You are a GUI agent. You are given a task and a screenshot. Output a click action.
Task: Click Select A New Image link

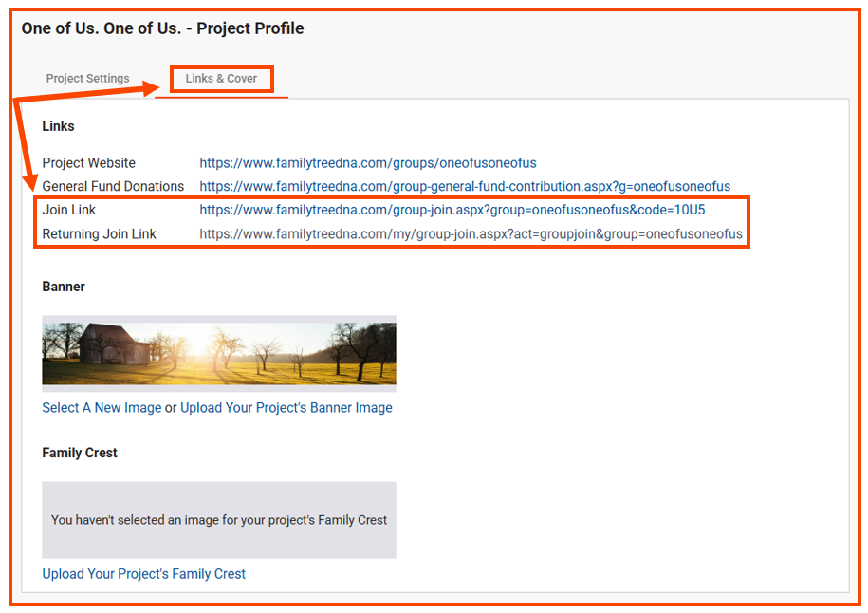tap(102, 407)
